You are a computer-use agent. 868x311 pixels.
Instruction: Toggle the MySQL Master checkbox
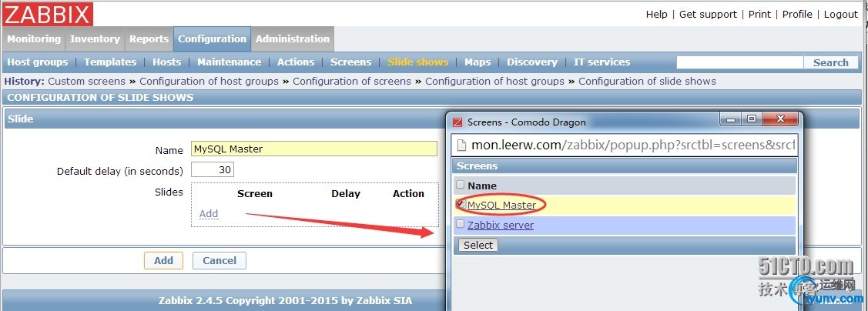[461, 204]
